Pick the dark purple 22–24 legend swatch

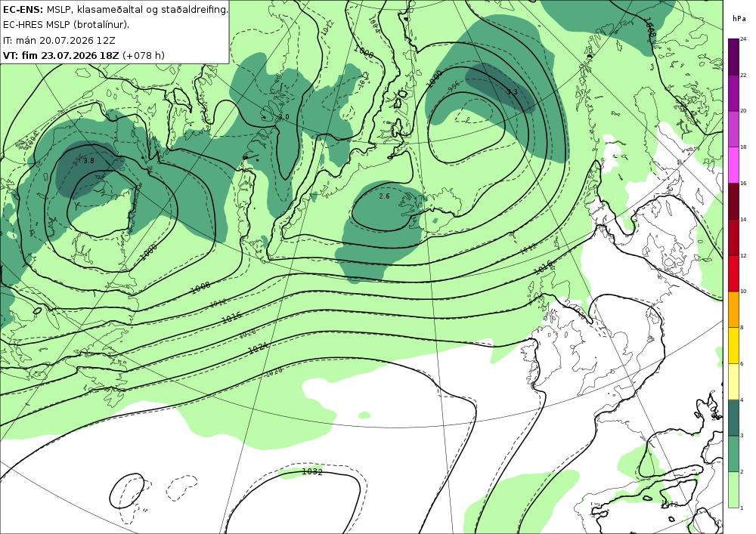click(733, 57)
